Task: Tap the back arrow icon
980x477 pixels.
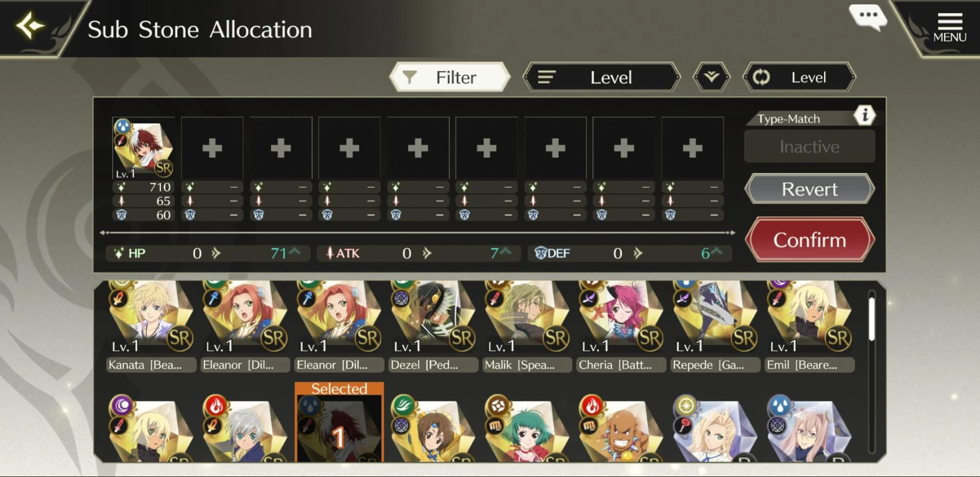Action: pyautogui.click(x=29, y=25)
